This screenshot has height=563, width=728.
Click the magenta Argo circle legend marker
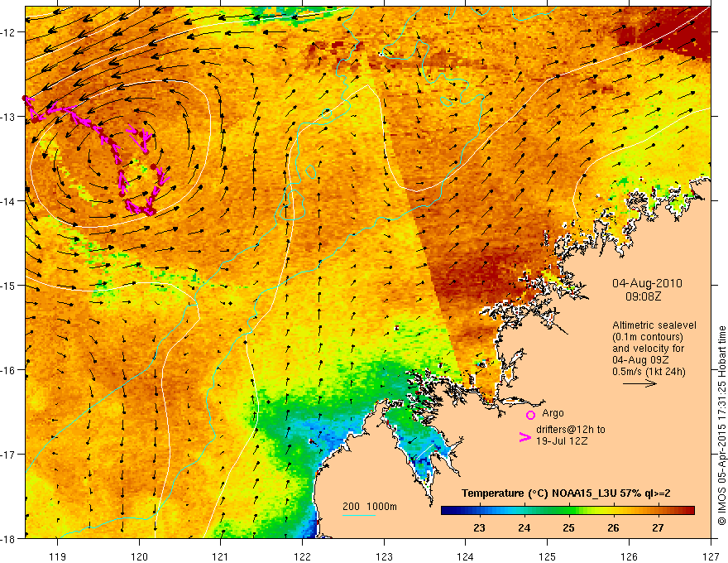click(x=530, y=415)
